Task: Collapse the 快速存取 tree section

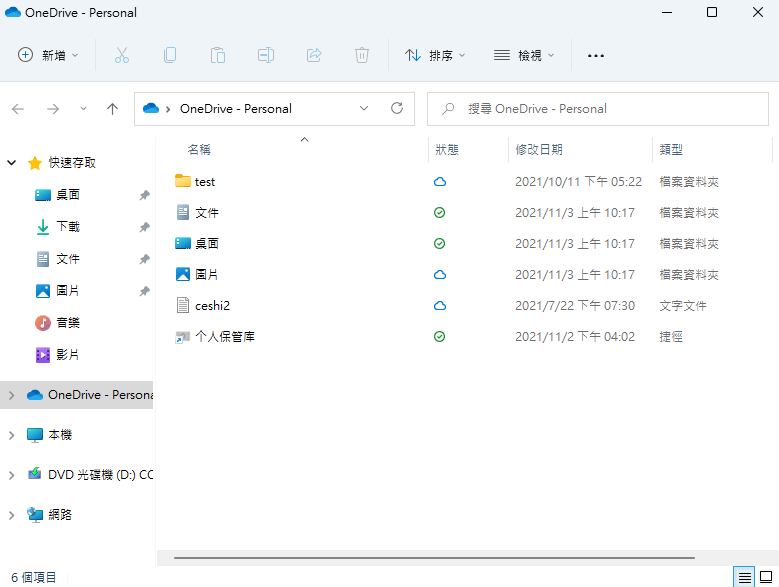Action: click(11, 162)
